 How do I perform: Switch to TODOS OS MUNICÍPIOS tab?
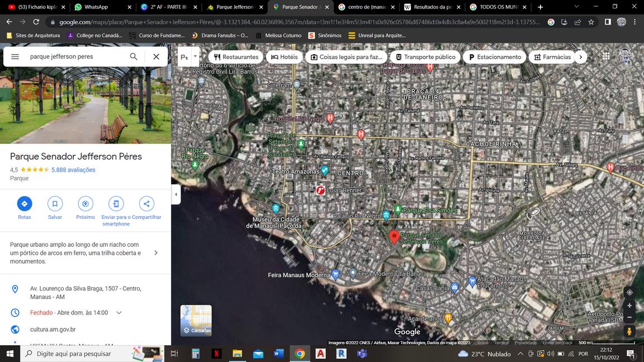tap(498, 7)
